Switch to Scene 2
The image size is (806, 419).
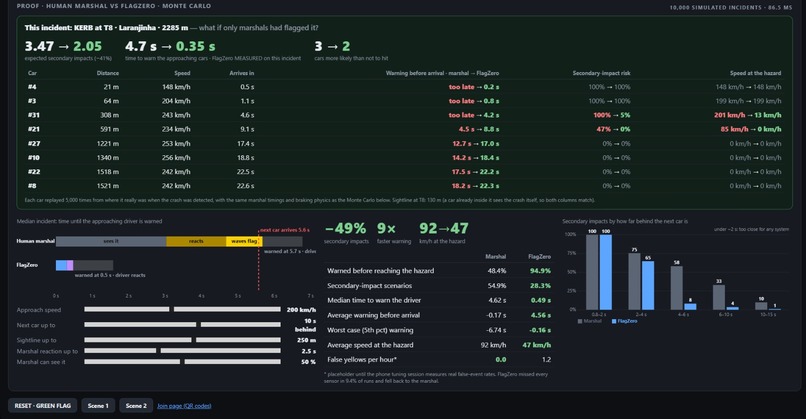tap(136, 406)
